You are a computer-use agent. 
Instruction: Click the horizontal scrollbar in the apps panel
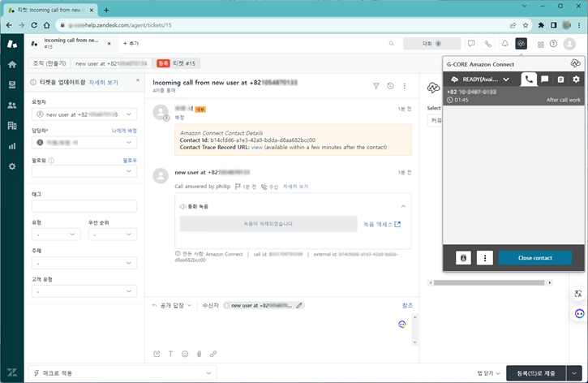click(490, 283)
